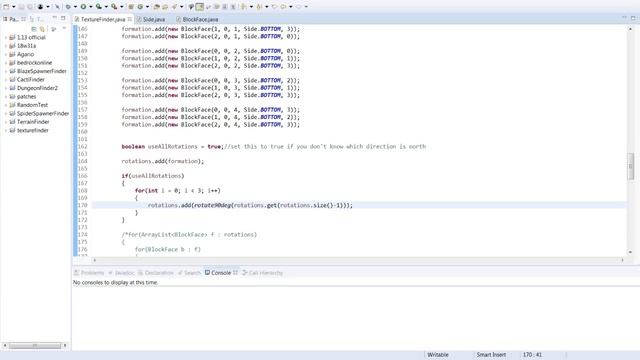Click the Open Type icon

[x=156, y=7]
